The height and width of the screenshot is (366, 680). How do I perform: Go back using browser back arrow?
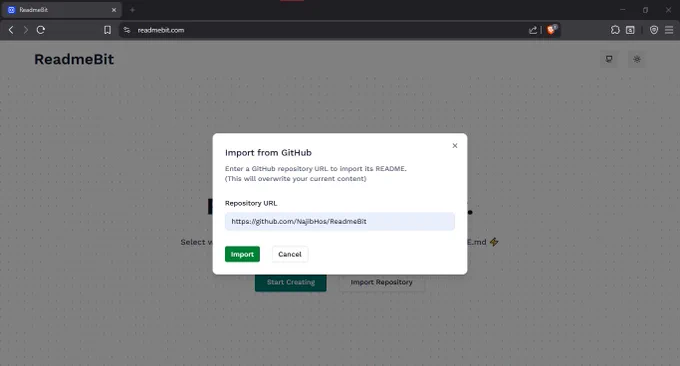pos(11,30)
